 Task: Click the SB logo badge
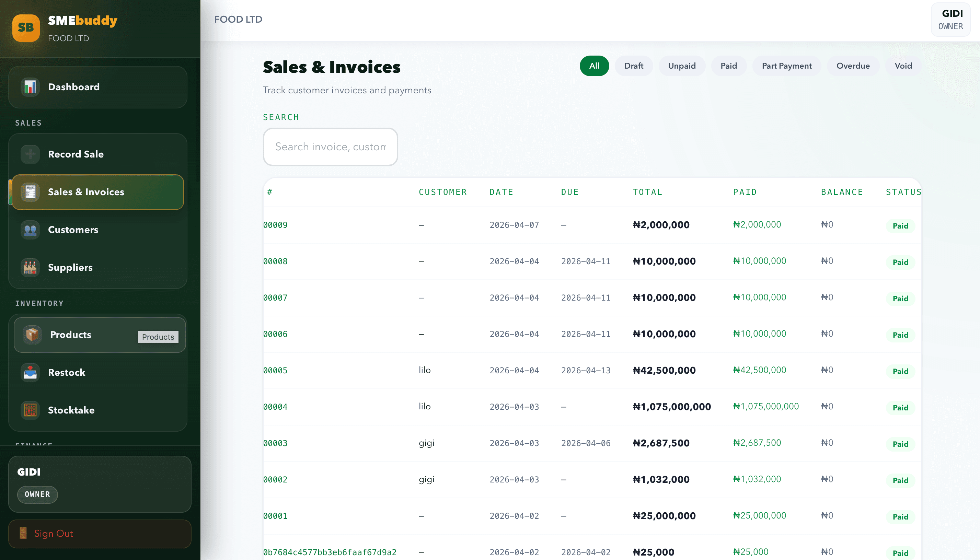(26, 28)
